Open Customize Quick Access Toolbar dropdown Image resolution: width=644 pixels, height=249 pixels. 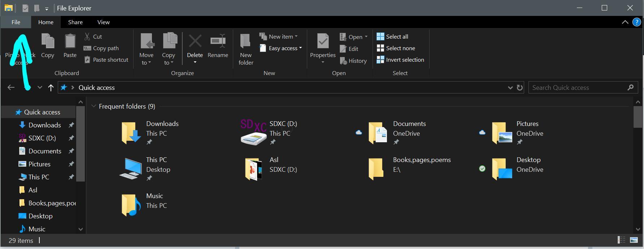[x=47, y=9]
